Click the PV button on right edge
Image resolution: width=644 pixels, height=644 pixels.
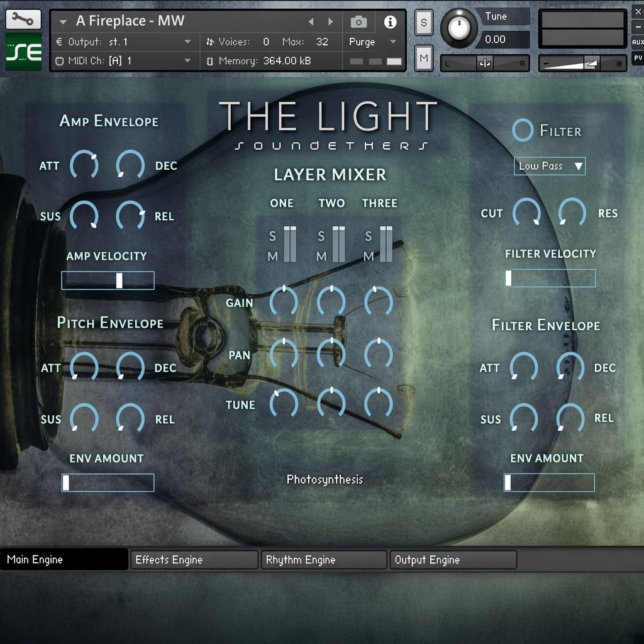click(x=638, y=58)
